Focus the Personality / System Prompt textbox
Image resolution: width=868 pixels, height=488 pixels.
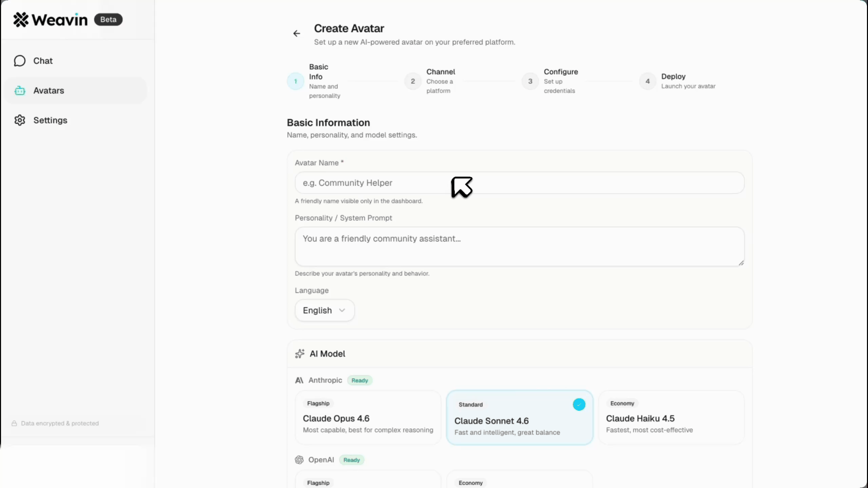[519, 247]
